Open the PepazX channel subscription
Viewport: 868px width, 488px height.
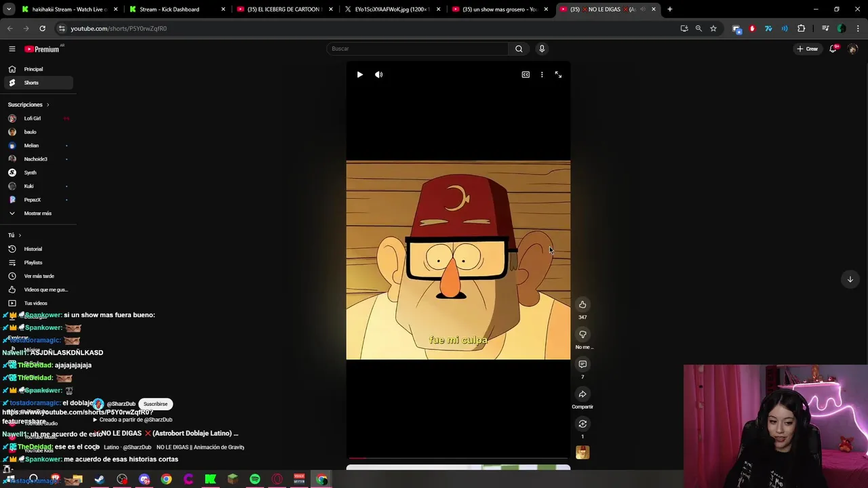38,200
